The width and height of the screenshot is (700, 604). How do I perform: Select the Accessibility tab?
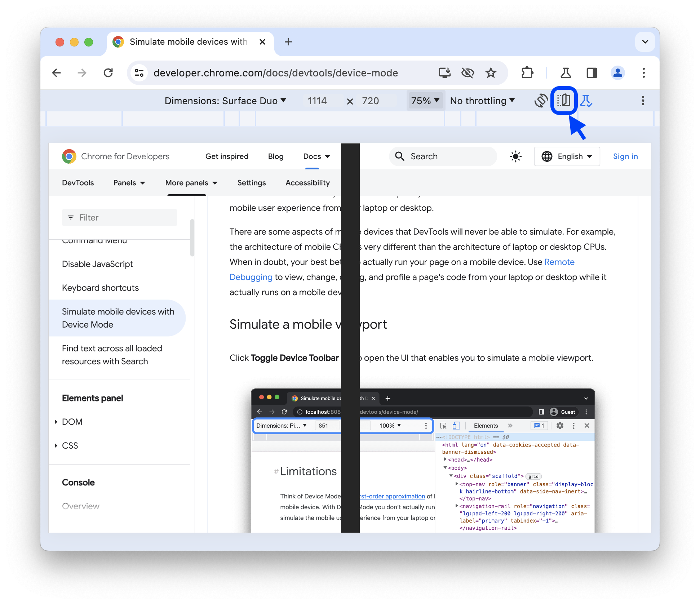click(307, 183)
